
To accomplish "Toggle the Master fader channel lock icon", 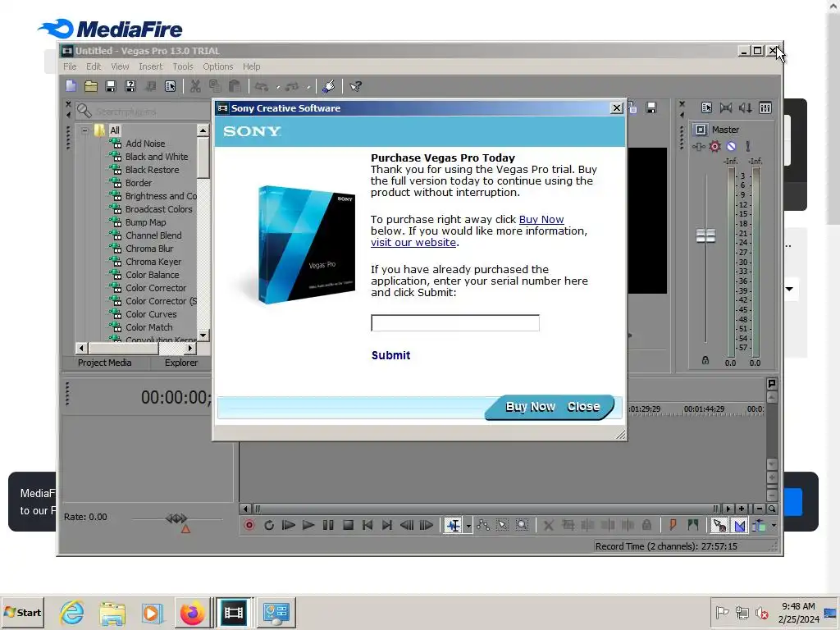I will click(x=705, y=361).
